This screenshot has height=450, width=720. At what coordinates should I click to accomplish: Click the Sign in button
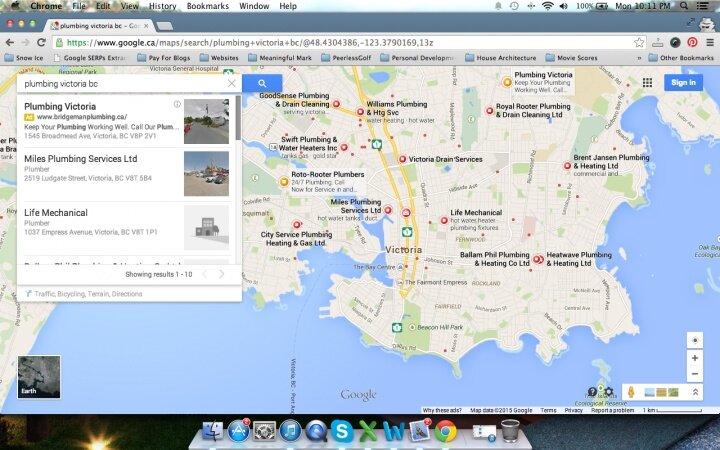click(683, 83)
